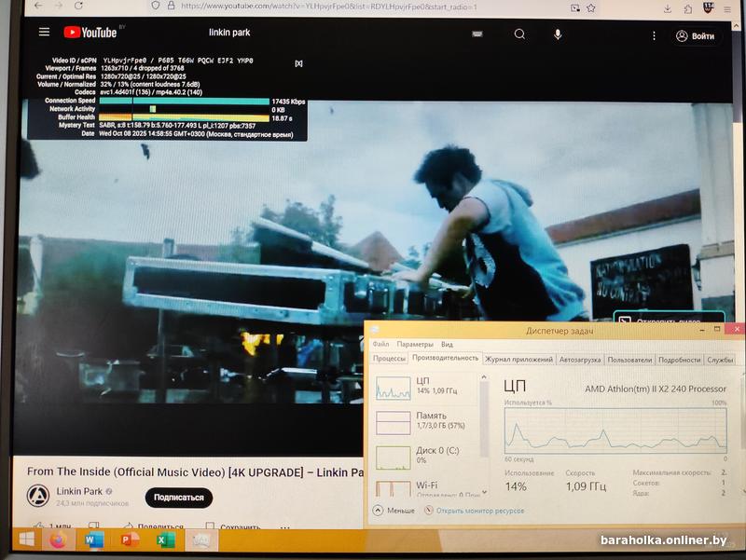Collapse Task Manager with the Меньше button
Screen dimensions: 746x560
pos(394,511)
